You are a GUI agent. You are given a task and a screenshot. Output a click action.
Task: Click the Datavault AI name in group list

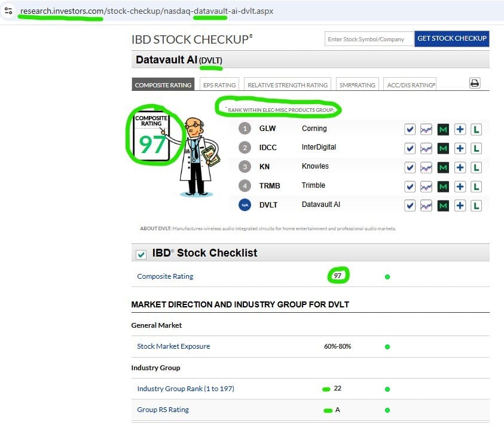pyautogui.click(x=321, y=205)
